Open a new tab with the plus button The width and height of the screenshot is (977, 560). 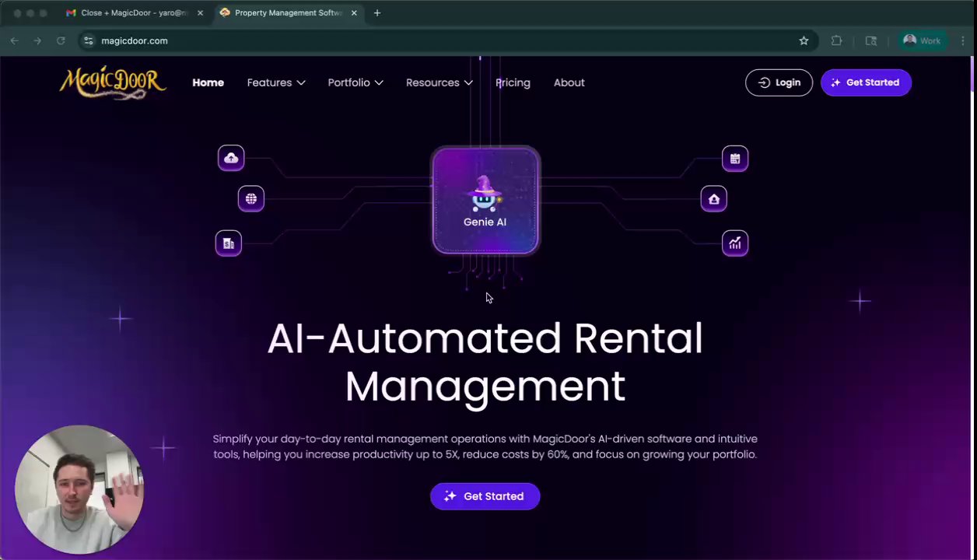pos(377,12)
